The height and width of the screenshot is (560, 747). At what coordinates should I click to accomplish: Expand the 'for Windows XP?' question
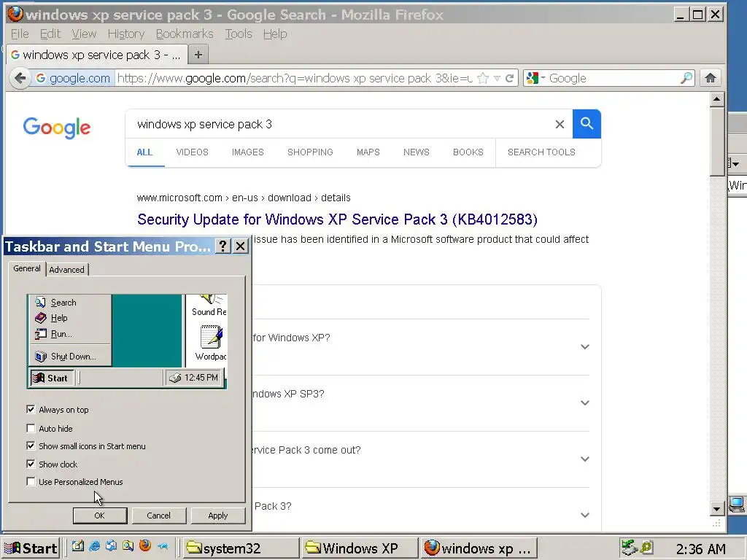click(x=585, y=346)
